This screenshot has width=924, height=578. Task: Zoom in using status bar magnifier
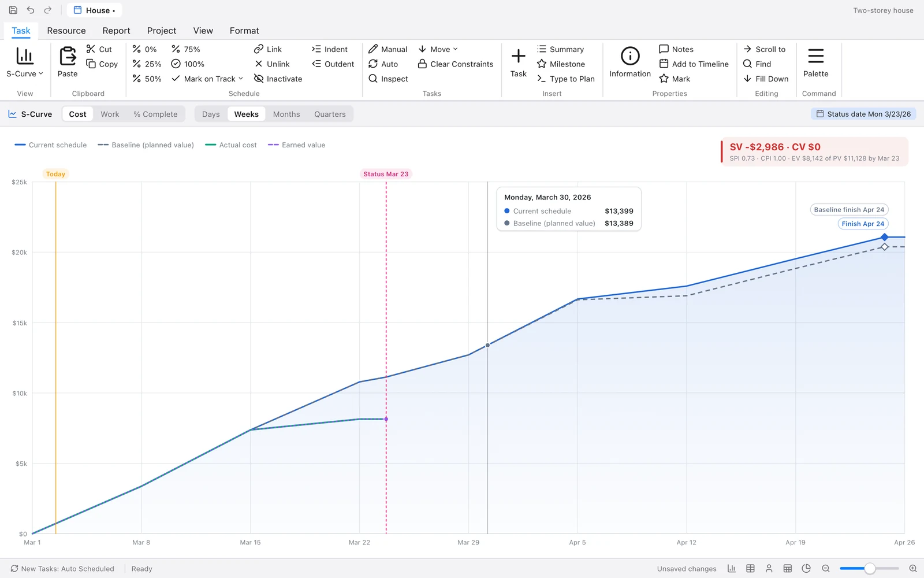pyautogui.click(x=913, y=569)
